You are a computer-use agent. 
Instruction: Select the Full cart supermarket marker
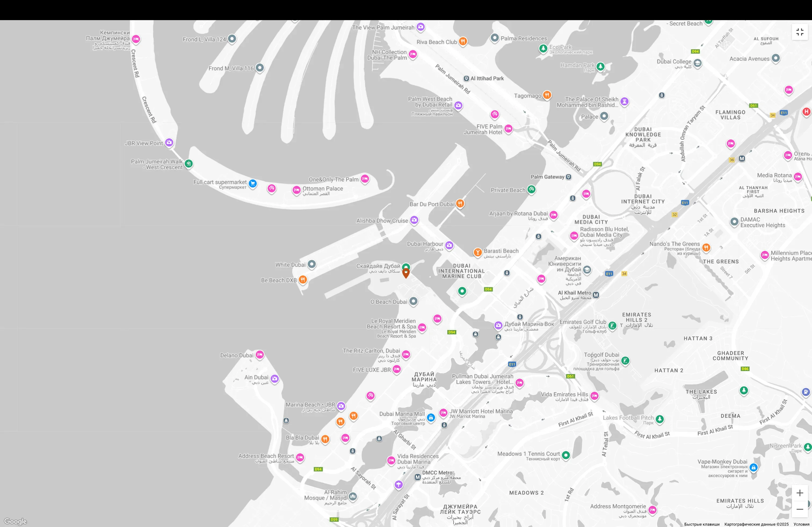252,183
